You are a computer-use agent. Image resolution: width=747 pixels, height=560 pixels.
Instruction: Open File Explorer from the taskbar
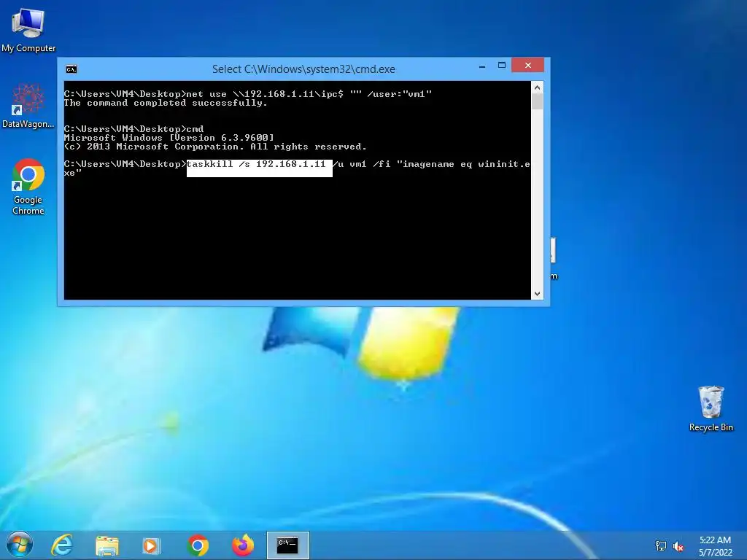(x=107, y=545)
